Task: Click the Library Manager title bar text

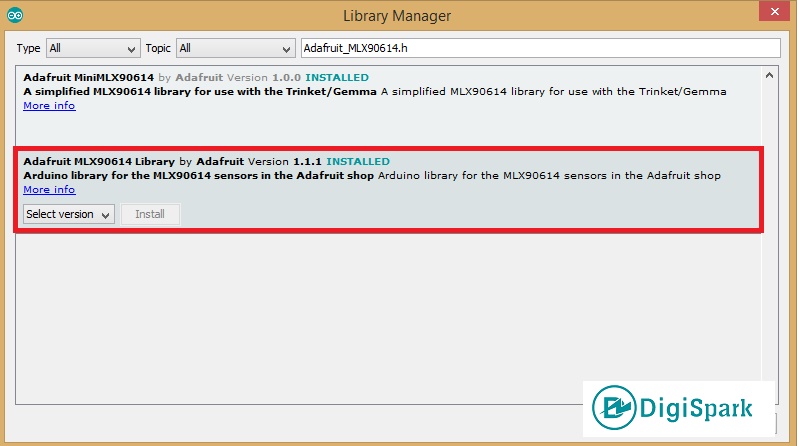Action: click(x=397, y=16)
